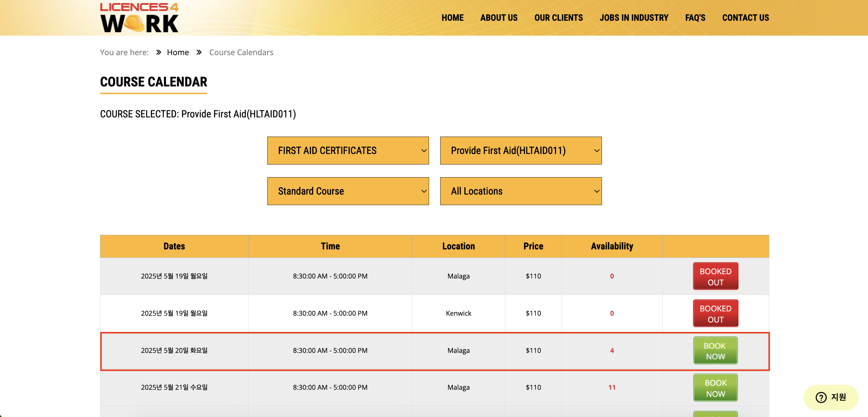Screen dimensions: 868x417
Task: Click BOOKED OUT for Malaga May 19
Action: pos(715,276)
